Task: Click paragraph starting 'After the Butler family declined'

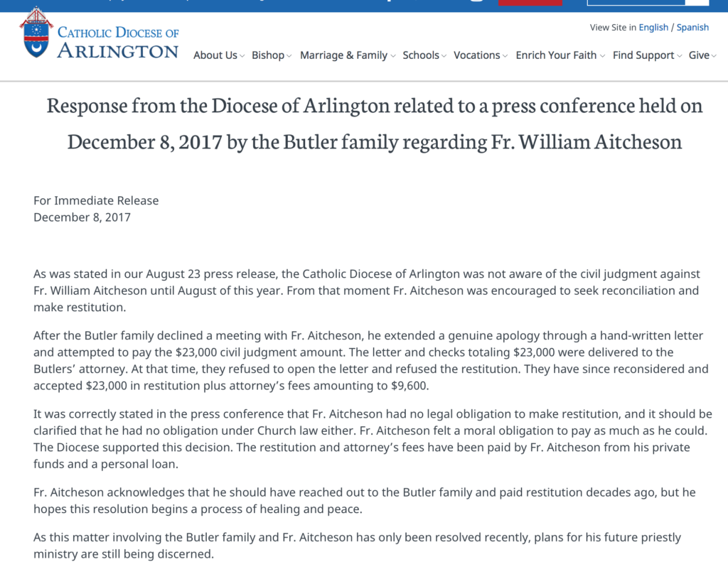Action: (x=371, y=361)
